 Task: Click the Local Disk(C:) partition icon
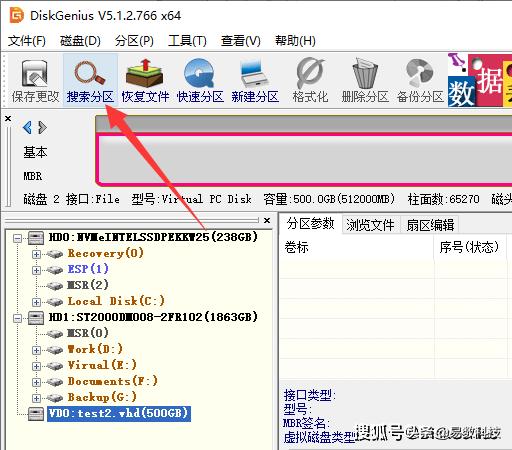[x=55, y=302]
